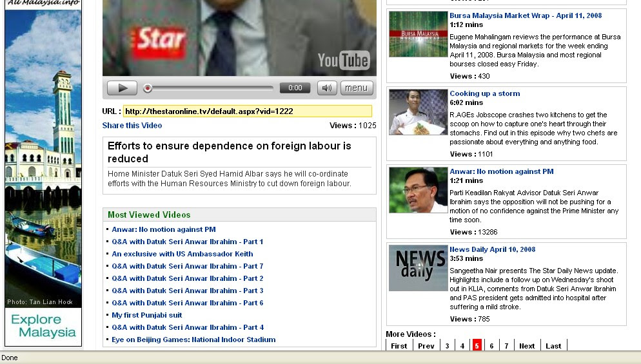The image size is (641, 364).
Task: Click 'Views : 13286' text
Action: 474,232
